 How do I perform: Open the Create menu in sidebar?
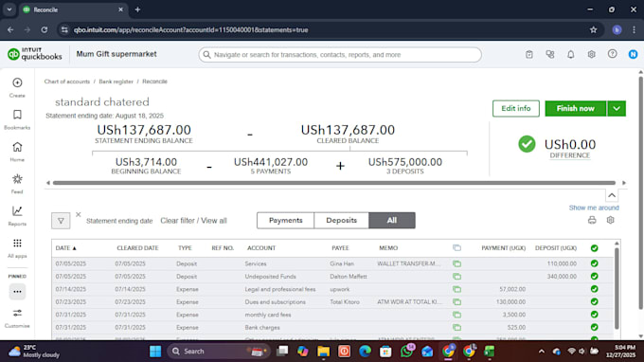[x=17, y=87]
